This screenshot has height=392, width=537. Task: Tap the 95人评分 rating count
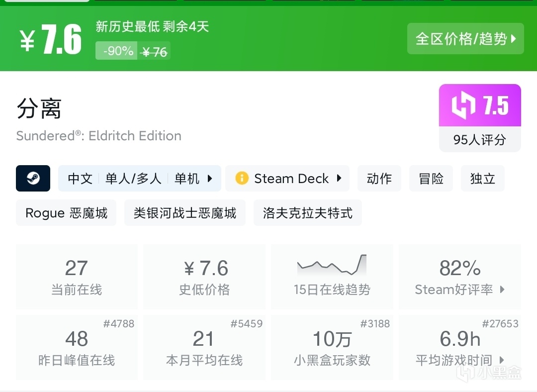click(479, 140)
